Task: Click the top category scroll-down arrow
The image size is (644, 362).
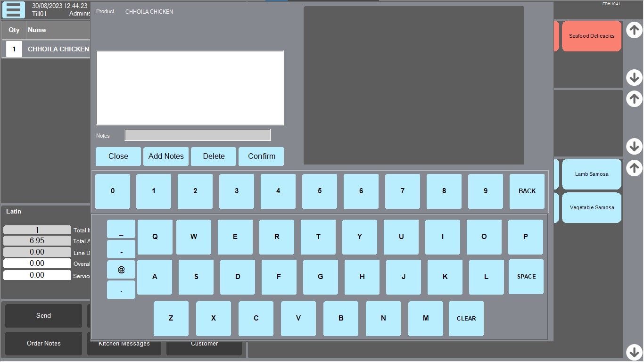Action: point(634,77)
